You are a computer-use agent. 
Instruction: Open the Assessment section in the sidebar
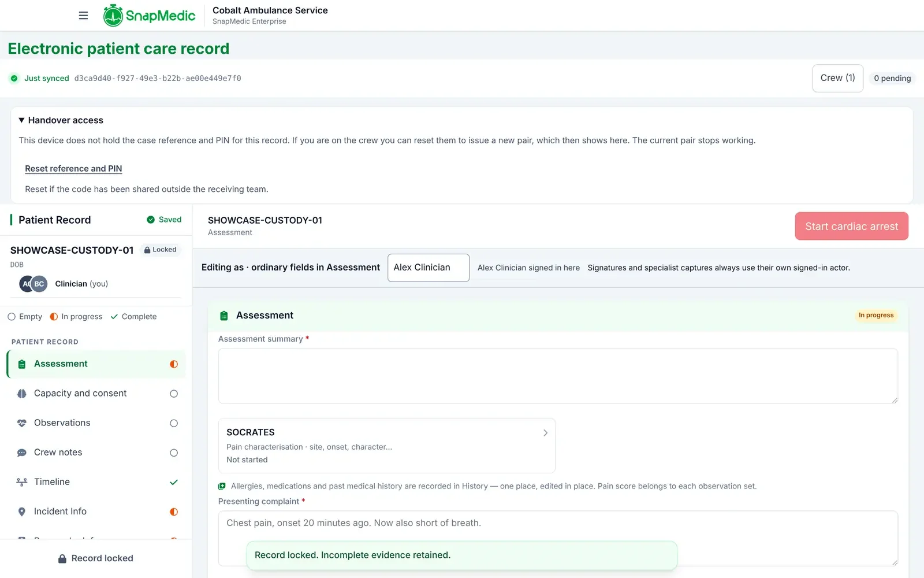(96, 364)
